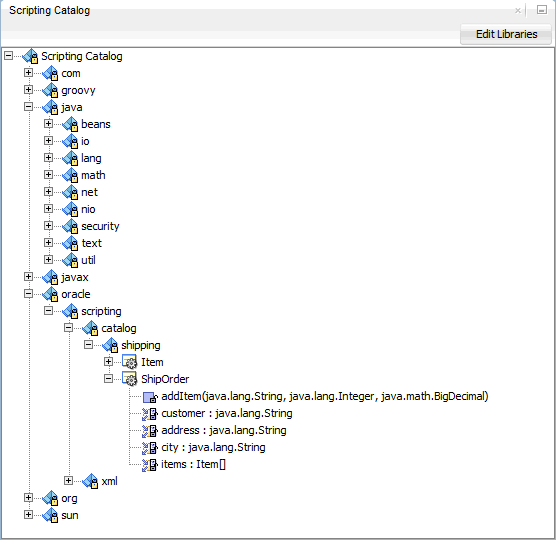Click the java package icon

50,107
